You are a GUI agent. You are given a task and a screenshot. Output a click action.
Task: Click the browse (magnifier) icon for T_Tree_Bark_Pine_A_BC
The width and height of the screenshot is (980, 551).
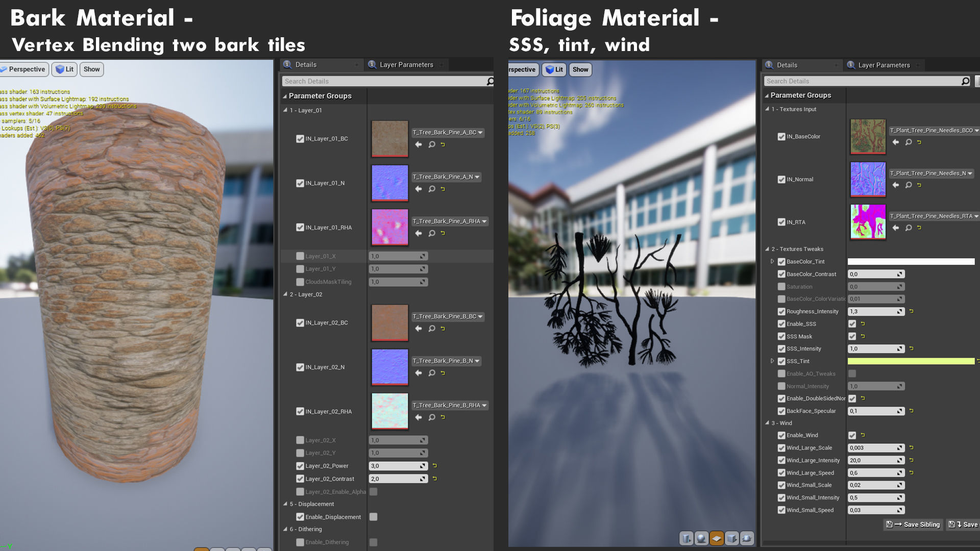pos(432,145)
